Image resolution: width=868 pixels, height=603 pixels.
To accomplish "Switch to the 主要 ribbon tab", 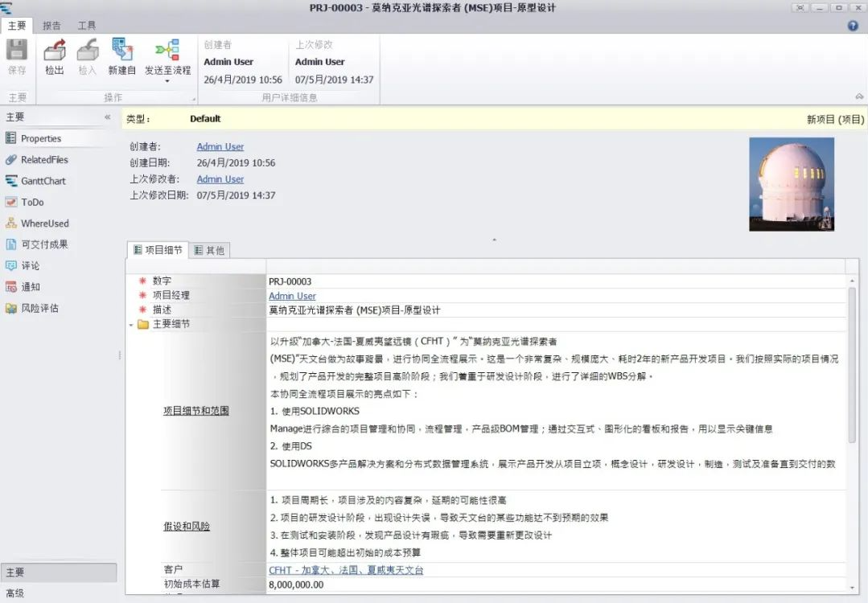I will coord(17,26).
